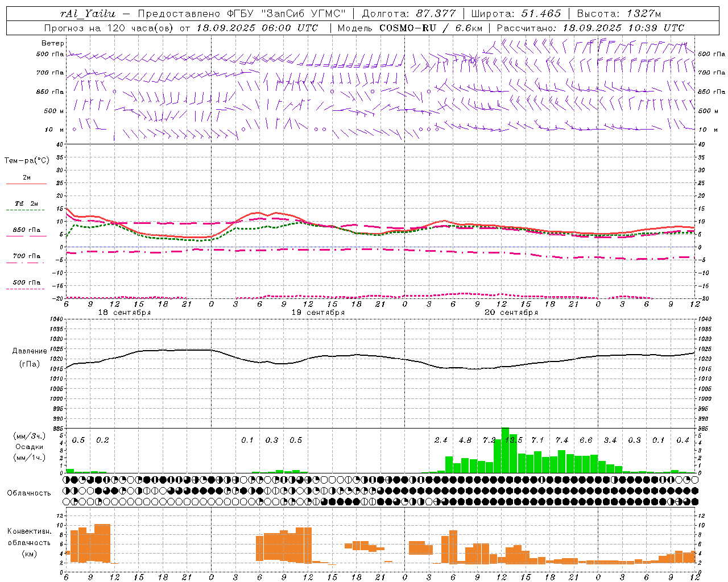Click the Тем-ра(°C) axis label
Image resolution: width=728 pixels, height=582 pixels.
26,161
